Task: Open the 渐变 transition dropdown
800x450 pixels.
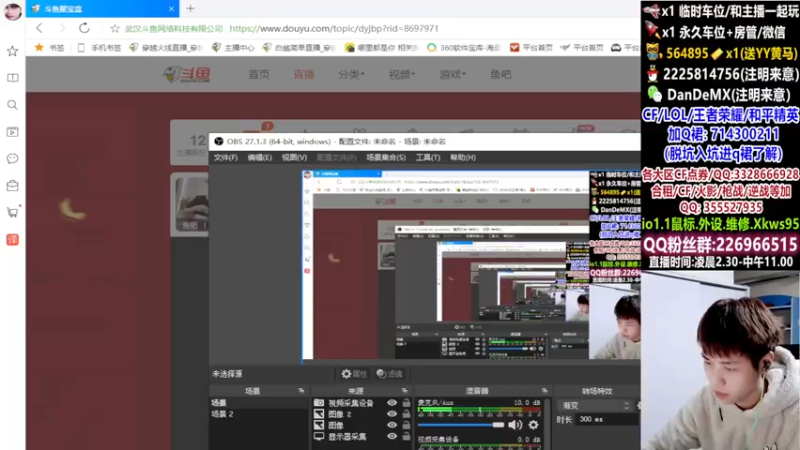Action: pos(597,406)
